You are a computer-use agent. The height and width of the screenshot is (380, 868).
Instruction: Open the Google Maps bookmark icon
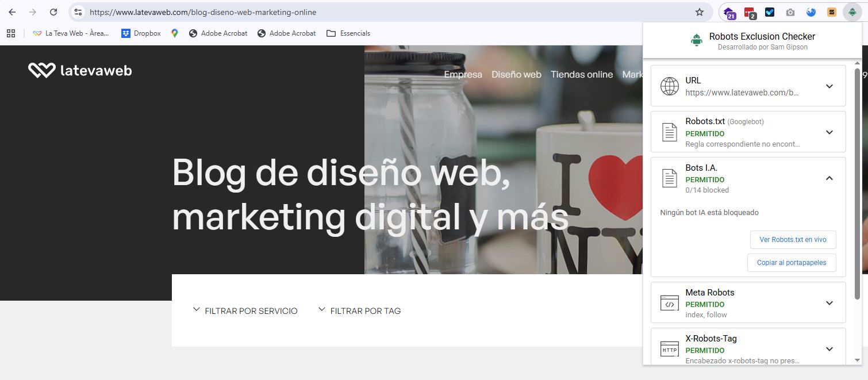point(175,33)
